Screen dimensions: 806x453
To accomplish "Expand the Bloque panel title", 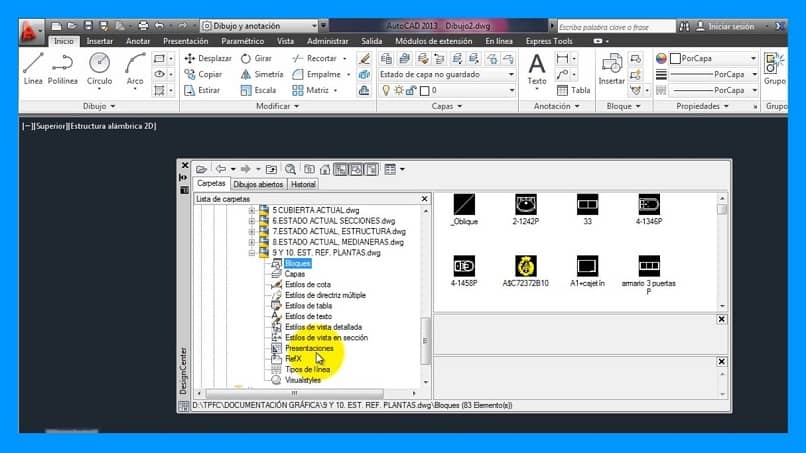I will 624,106.
